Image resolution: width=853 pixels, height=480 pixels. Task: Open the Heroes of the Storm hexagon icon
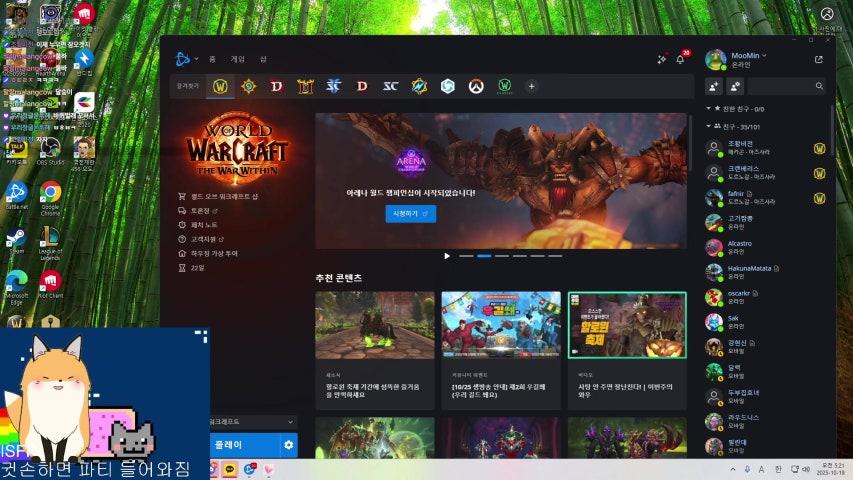point(447,87)
